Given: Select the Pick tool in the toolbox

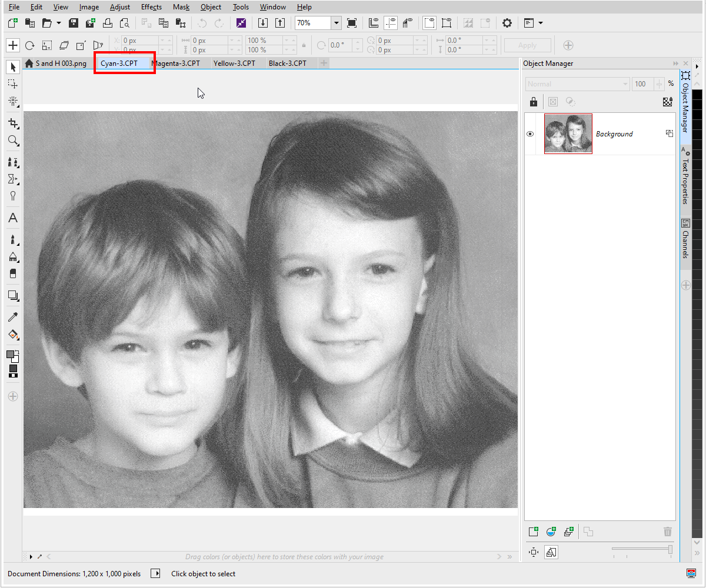Looking at the screenshot, I should pos(13,66).
